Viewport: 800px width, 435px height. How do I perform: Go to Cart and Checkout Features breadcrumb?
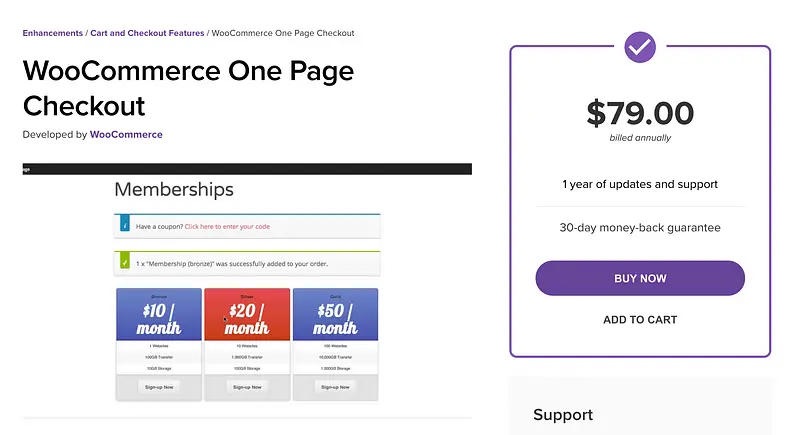(x=146, y=33)
